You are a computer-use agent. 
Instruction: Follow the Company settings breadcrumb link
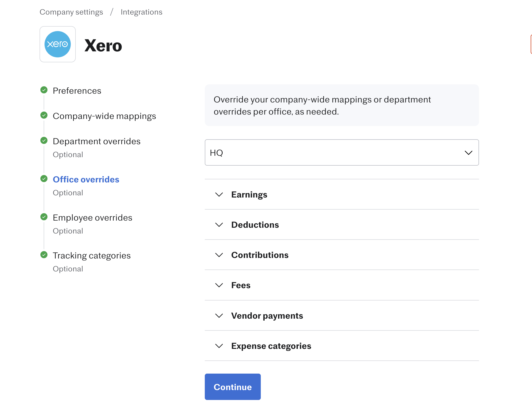[x=71, y=12]
